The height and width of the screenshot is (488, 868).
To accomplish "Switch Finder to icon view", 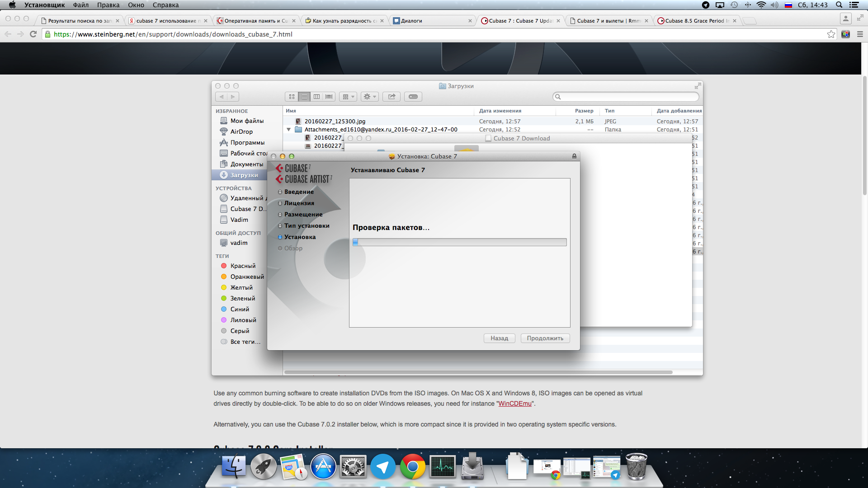I will pos(292,97).
